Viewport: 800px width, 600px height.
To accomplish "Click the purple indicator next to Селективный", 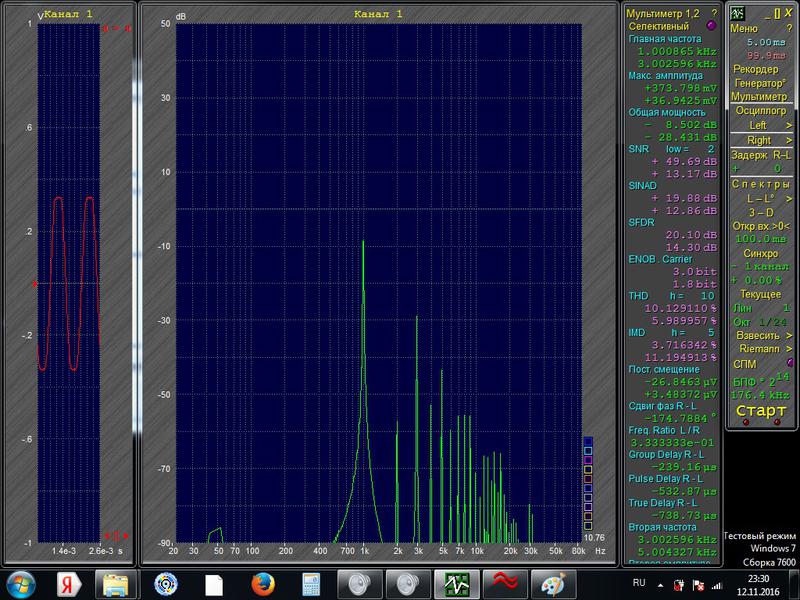I will point(710,26).
